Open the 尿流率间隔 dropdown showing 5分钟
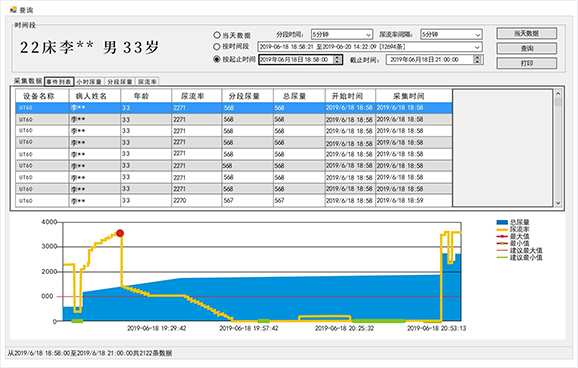The height and width of the screenshot is (368, 578). pos(451,34)
